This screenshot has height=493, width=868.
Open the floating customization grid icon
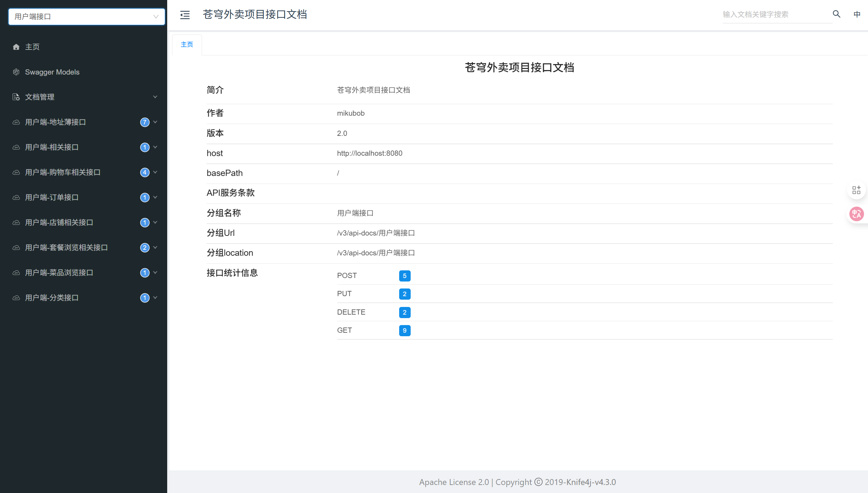[857, 190]
